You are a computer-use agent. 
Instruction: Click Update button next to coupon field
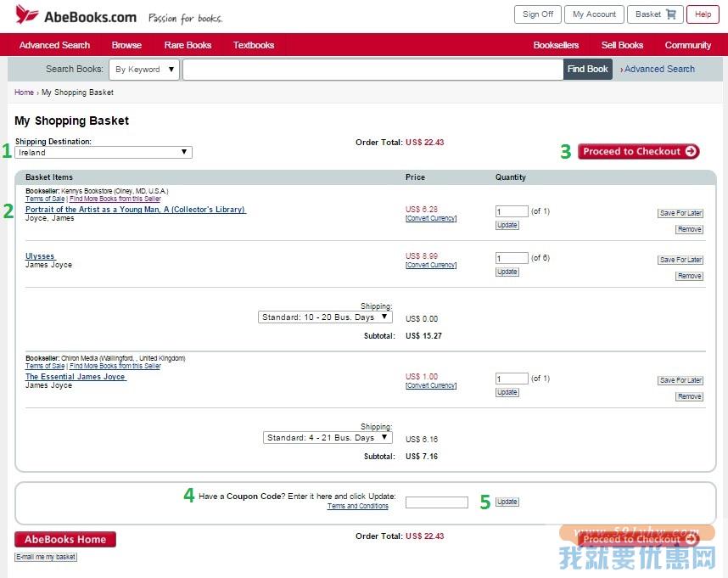[x=507, y=502]
